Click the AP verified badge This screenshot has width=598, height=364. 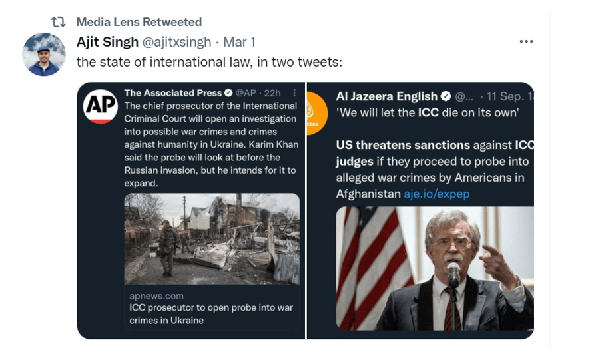point(229,92)
